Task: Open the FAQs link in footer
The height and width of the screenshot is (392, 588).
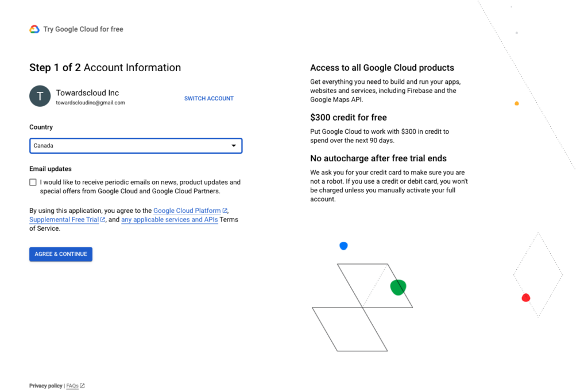Action: click(x=72, y=386)
